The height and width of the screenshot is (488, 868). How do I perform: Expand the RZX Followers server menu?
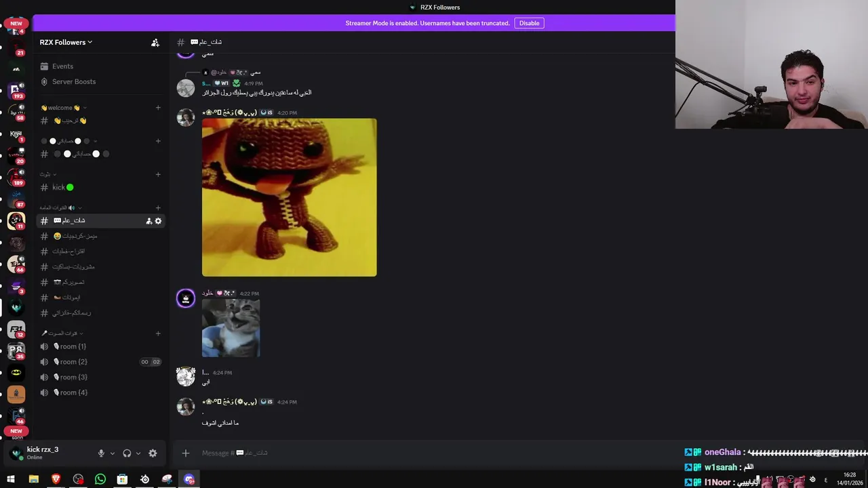pyautogui.click(x=66, y=42)
